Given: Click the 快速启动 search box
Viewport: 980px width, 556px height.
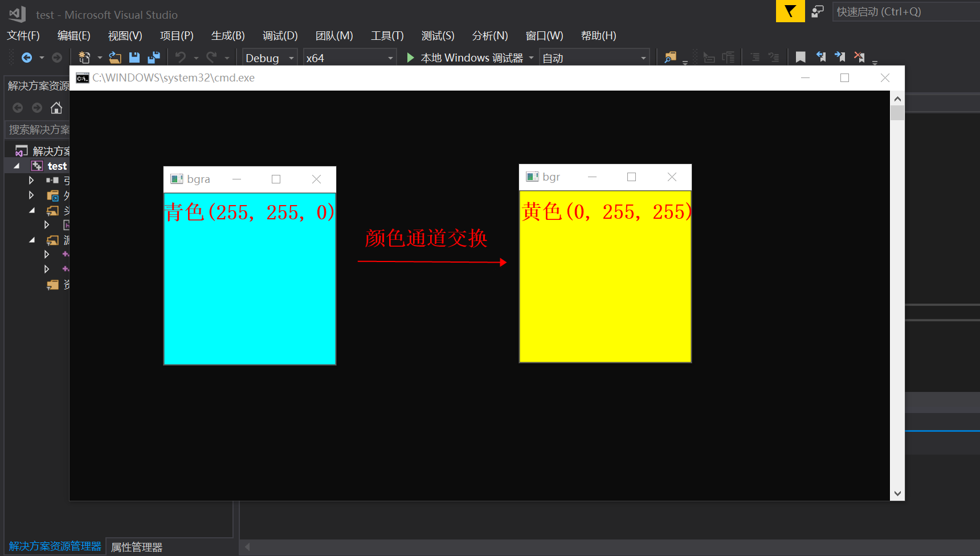Looking at the screenshot, I should point(906,11).
